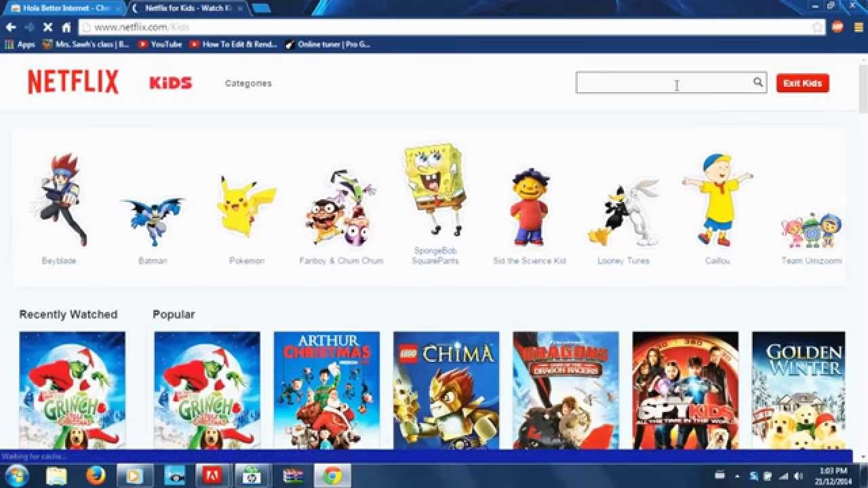The width and height of the screenshot is (868, 488).
Task: Open the Dragons poster
Action: coord(566,390)
